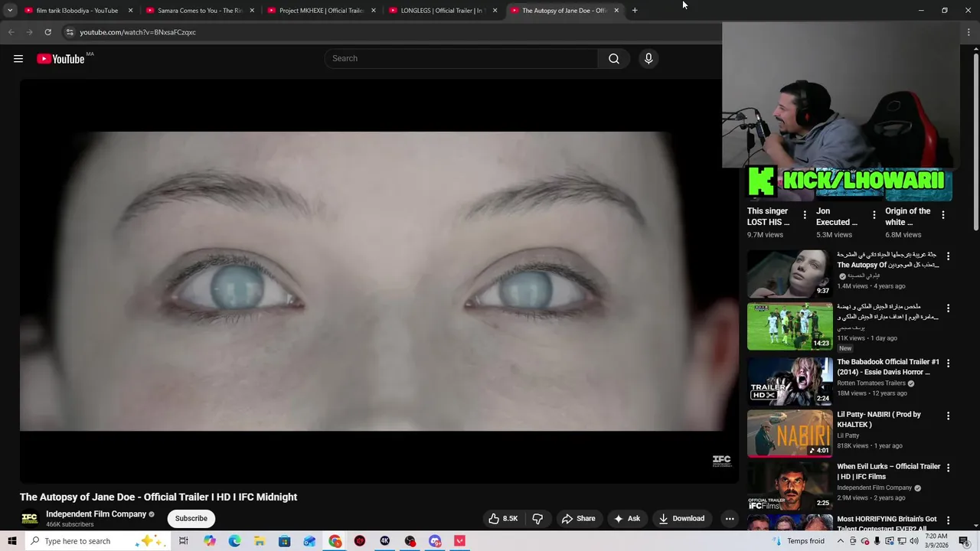980x551 pixels.
Task: Share the Autopsy of Jane Doe video
Action: tap(578, 518)
